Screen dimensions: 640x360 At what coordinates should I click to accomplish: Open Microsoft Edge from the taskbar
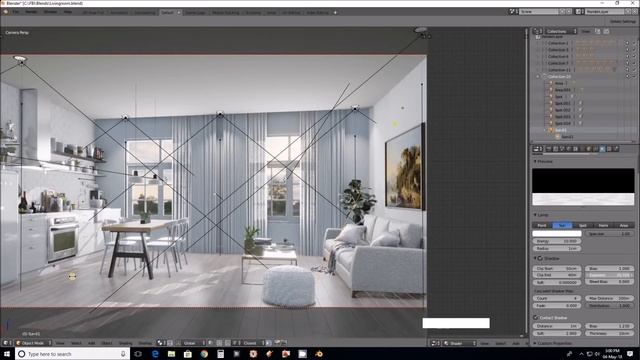point(155,354)
